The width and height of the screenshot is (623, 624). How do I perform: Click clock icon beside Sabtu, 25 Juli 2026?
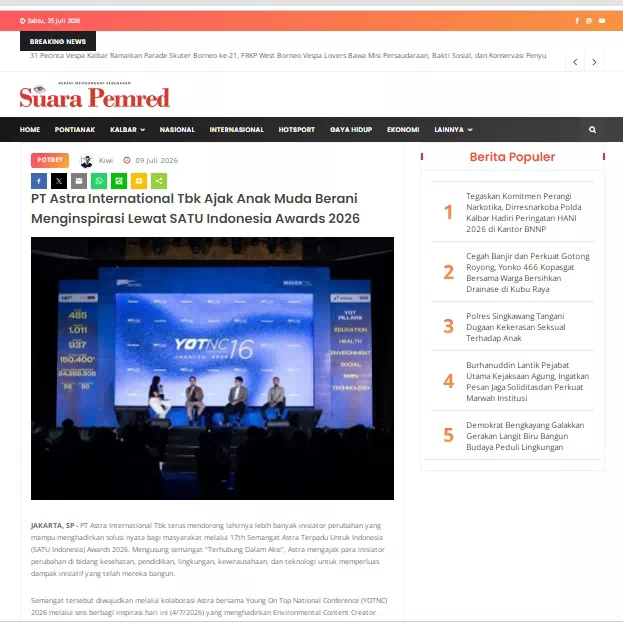coord(23,21)
